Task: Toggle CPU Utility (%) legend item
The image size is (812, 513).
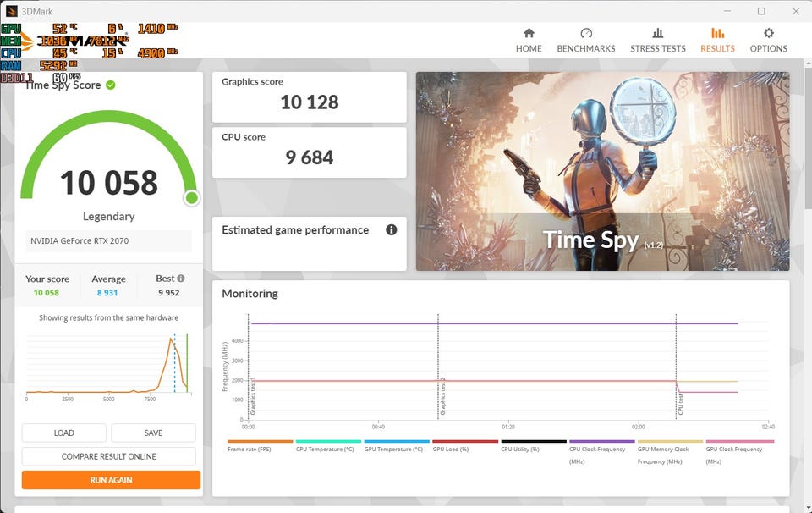Action: pos(533,445)
